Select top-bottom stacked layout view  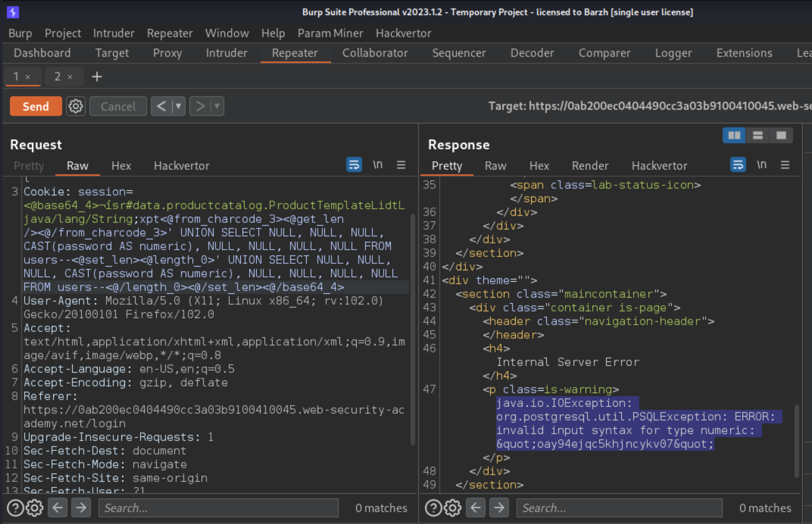(x=757, y=135)
